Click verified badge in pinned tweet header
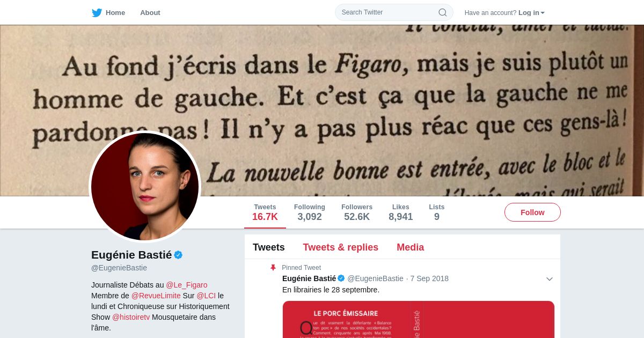The width and height of the screenshot is (644, 338). pyautogui.click(x=341, y=278)
